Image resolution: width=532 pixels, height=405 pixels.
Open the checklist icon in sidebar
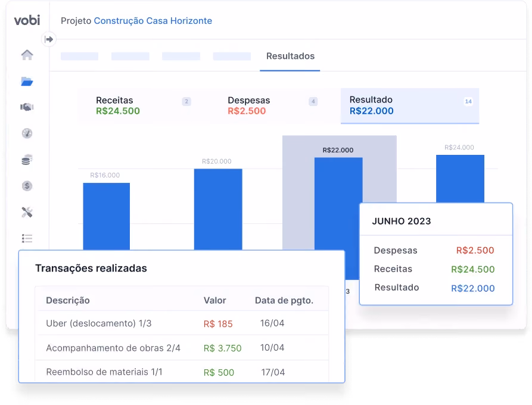(x=27, y=238)
